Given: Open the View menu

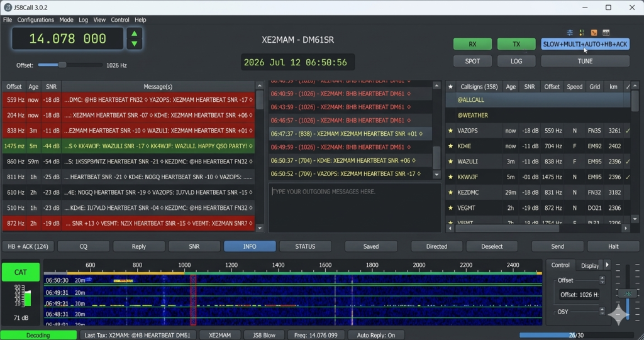Looking at the screenshot, I should point(99,19).
